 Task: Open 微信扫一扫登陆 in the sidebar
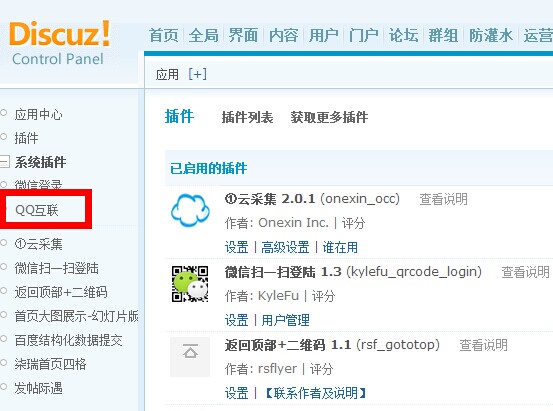pos(56,268)
